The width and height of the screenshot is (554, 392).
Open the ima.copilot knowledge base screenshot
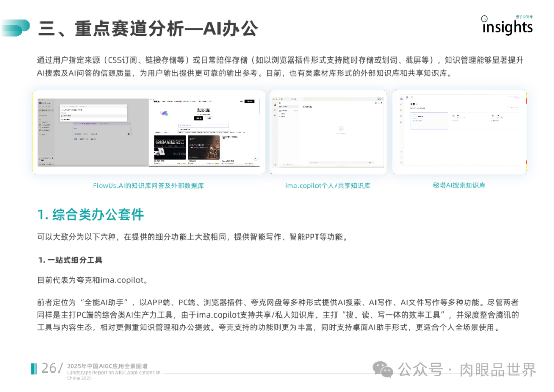tap(328, 132)
